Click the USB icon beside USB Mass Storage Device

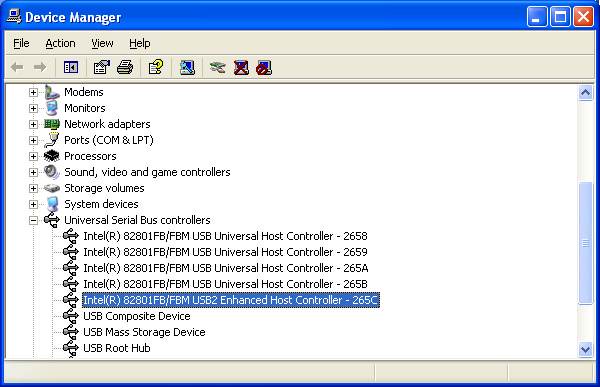[x=71, y=332]
